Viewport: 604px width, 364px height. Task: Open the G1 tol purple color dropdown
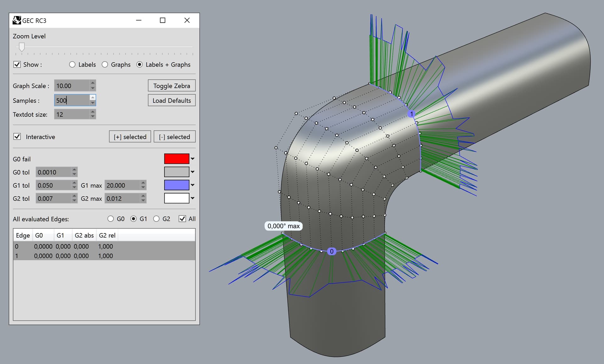pos(193,185)
